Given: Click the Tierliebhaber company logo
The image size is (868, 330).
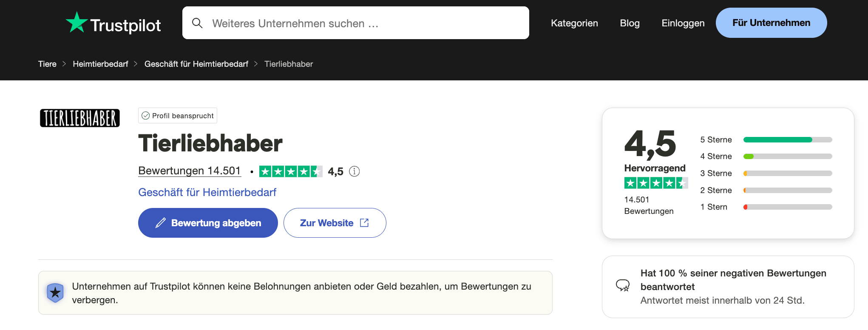Looking at the screenshot, I should coord(80,118).
